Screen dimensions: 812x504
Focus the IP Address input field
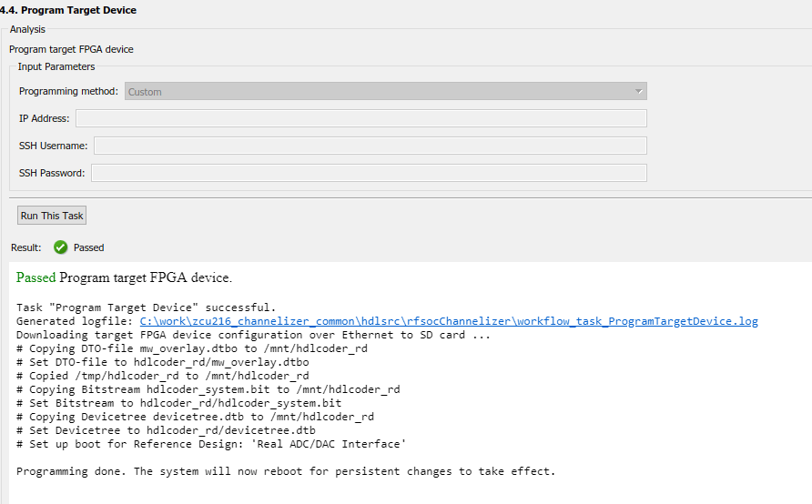(x=360, y=118)
